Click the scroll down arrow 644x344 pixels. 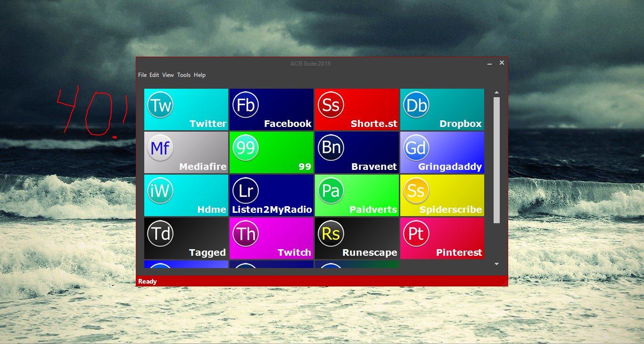(x=496, y=264)
